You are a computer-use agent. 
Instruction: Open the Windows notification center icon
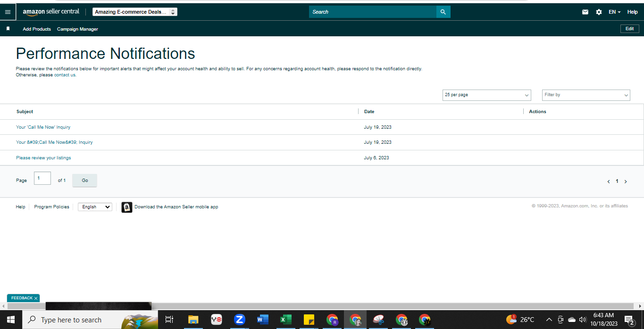click(629, 320)
